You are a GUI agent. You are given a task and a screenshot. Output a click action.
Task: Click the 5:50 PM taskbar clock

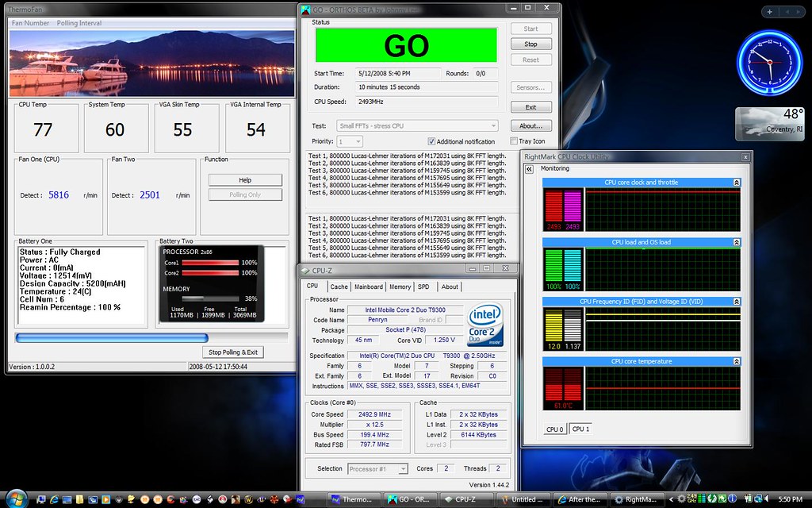[791, 499]
